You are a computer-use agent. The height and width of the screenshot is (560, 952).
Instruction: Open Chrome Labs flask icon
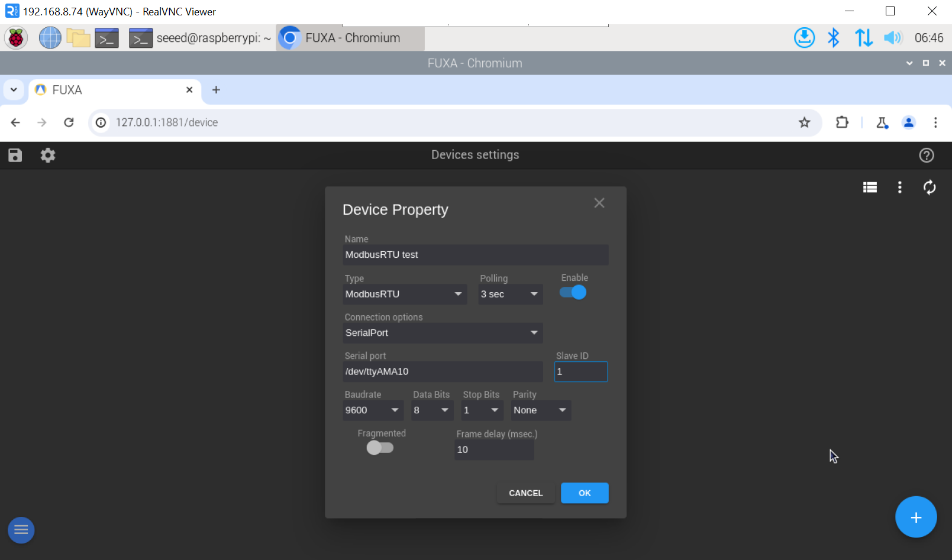(882, 122)
